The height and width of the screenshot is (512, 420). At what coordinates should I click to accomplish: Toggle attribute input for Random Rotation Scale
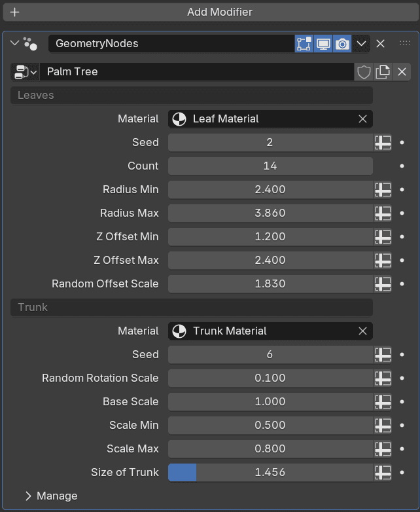click(x=383, y=378)
